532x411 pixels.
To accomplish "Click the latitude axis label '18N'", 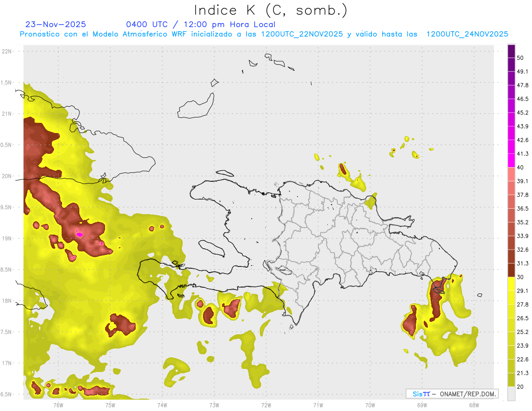I will pyautogui.click(x=8, y=301).
